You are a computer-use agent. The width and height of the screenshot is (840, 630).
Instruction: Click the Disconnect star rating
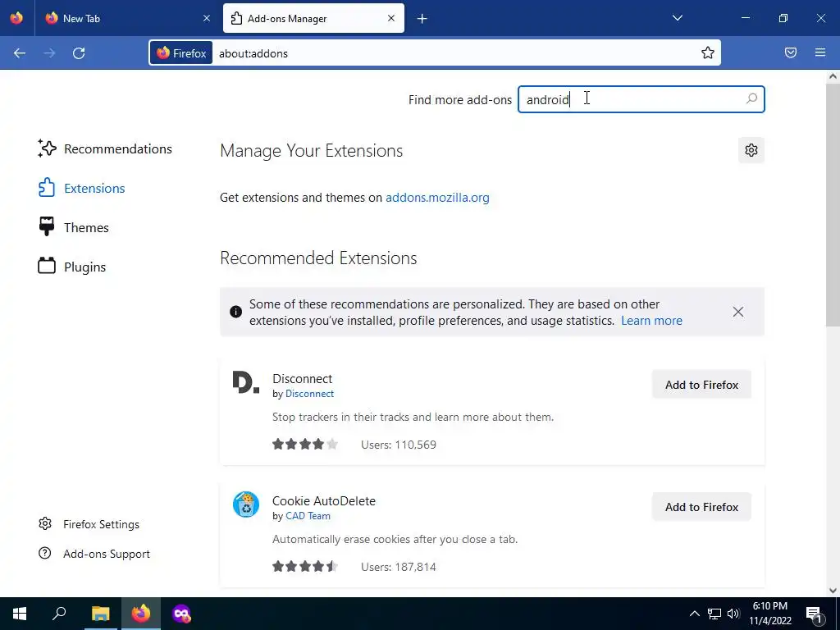click(305, 444)
